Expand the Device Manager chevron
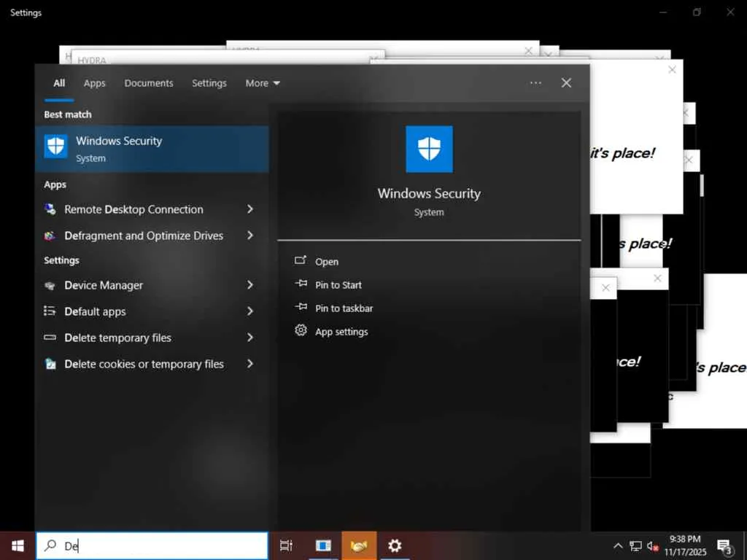Screen dimensions: 747x560 point(250,285)
